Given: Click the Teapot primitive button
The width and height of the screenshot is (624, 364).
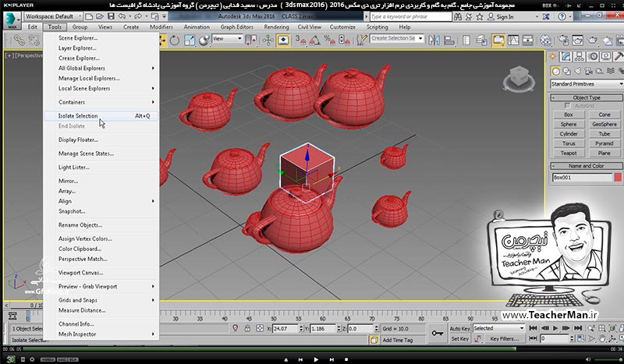Looking at the screenshot, I should pos(569,153).
